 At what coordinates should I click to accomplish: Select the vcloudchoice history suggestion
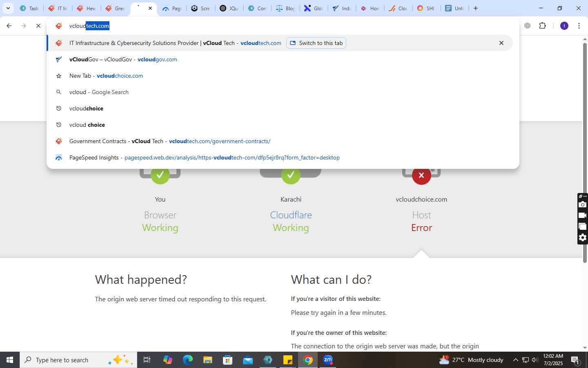click(x=280, y=108)
